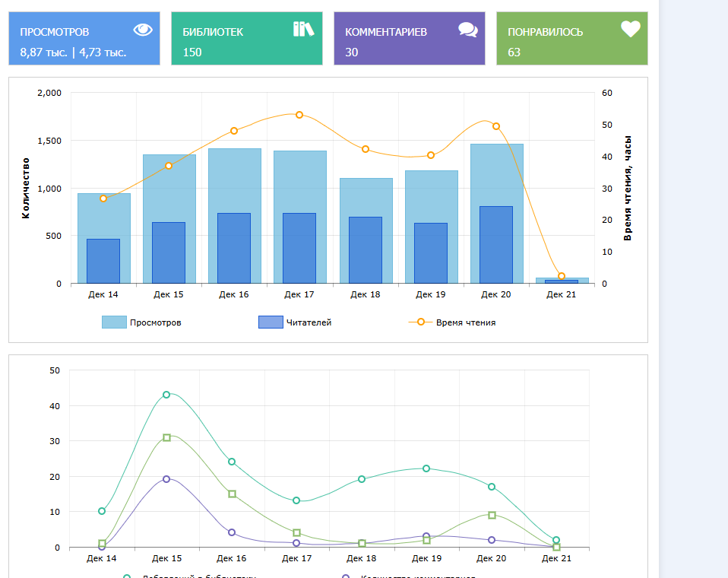Image resolution: width=728 pixels, height=578 pixels.
Task: Click the orange Время чтения legend marker
Action: click(420, 322)
